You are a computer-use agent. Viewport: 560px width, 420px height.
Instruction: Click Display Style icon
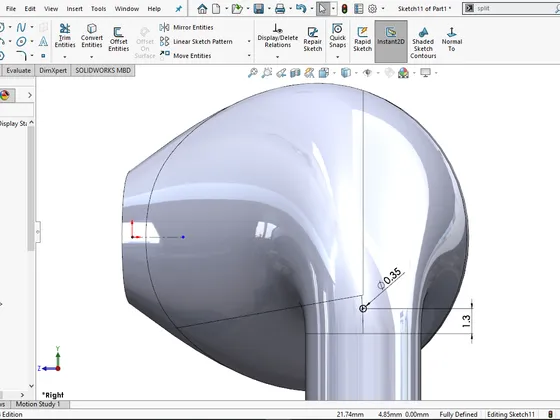point(345,73)
